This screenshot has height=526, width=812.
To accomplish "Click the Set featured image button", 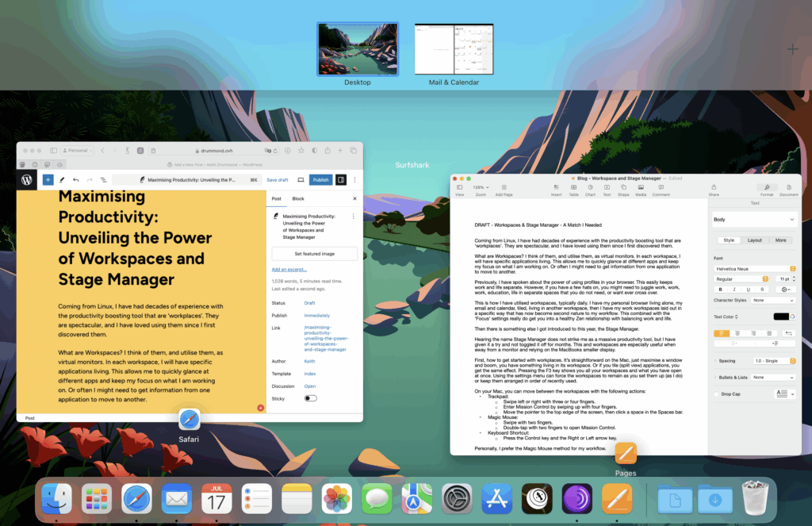I will coord(314,254).
